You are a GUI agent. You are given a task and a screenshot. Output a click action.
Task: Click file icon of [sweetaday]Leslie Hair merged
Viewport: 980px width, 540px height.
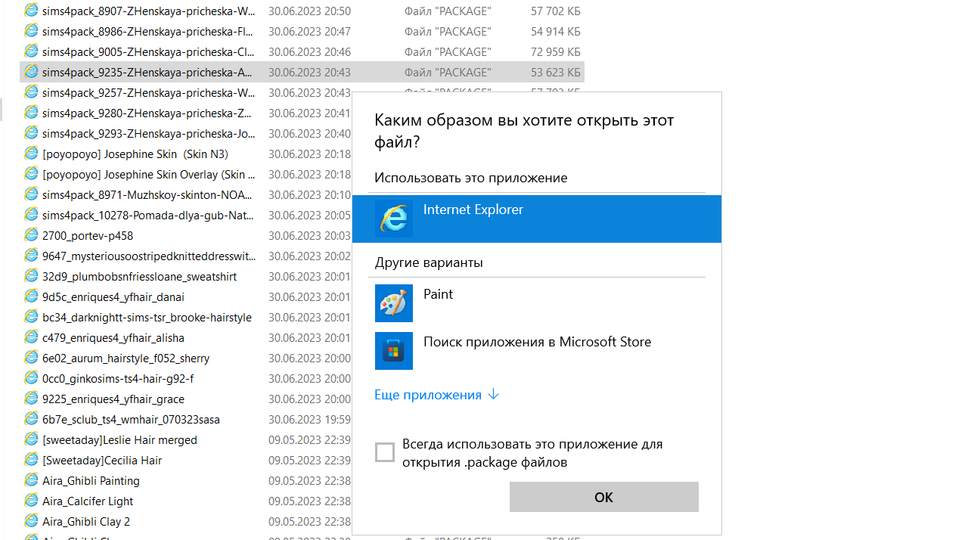click(31, 439)
